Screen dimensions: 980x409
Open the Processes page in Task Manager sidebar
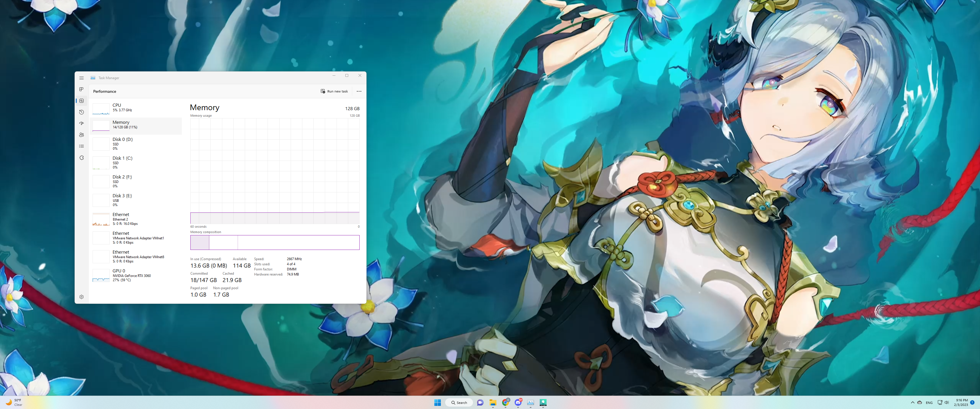click(82, 89)
